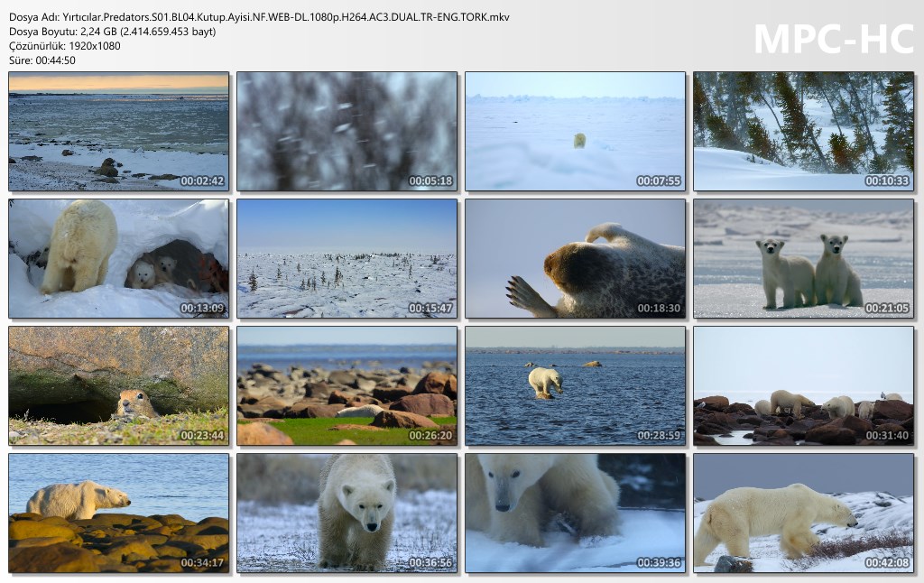Pick the ground squirrel thumbnail at 00:23:44
Screen dimensions: 924x583
(x=118, y=386)
